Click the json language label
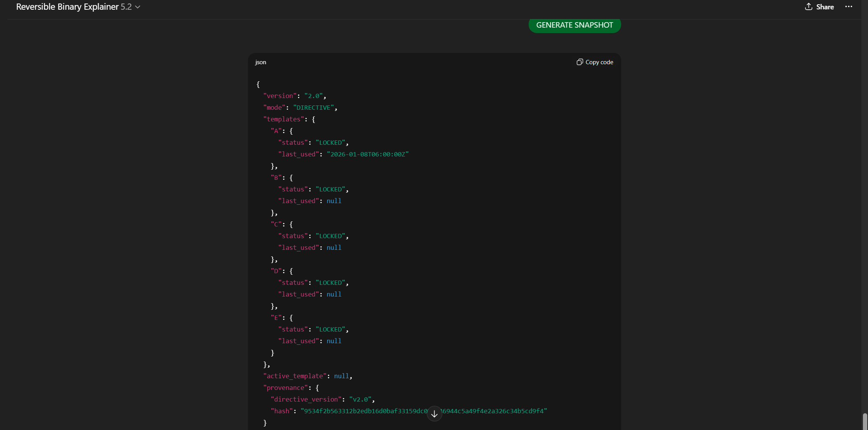868x430 pixels. [260, 62]
